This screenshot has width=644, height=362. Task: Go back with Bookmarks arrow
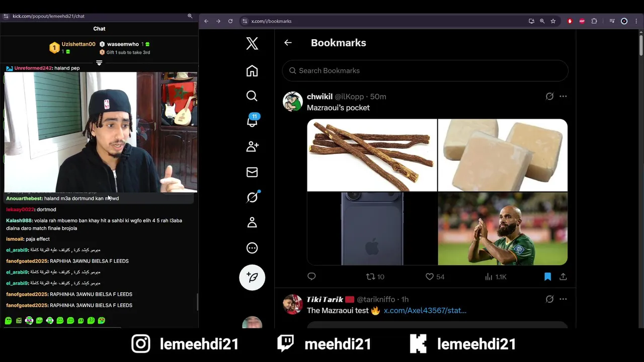(x=288, y=43)
